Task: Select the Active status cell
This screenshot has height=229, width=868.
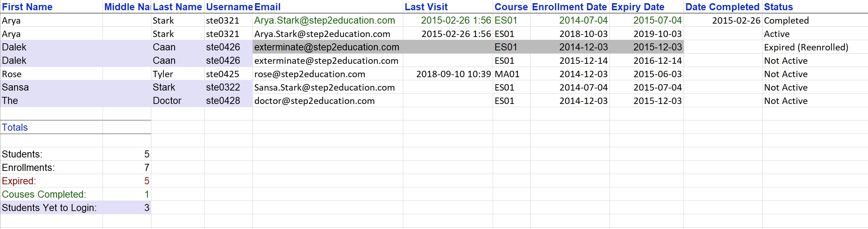Action: click(x=777, y=34)
